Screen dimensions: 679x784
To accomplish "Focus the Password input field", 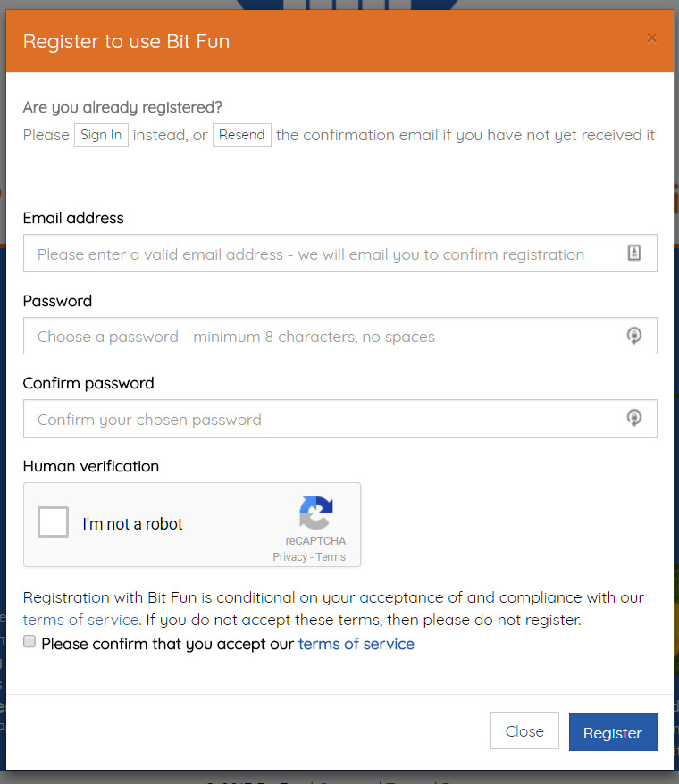I will click(340, 336).
